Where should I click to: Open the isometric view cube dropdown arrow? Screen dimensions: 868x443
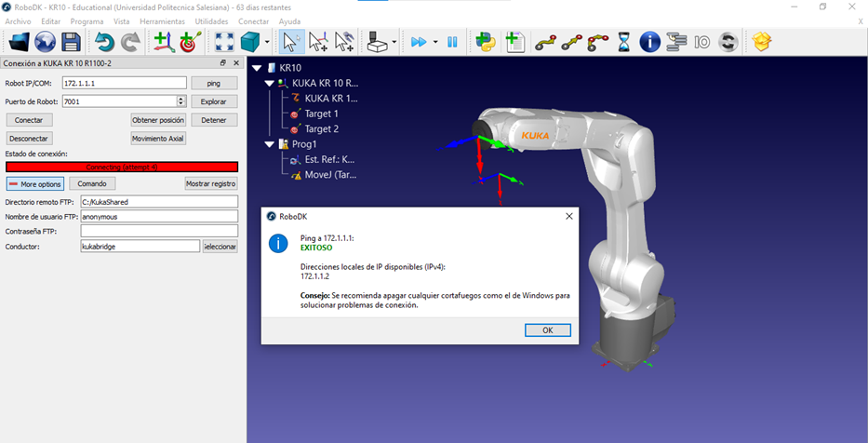point(267,42)
